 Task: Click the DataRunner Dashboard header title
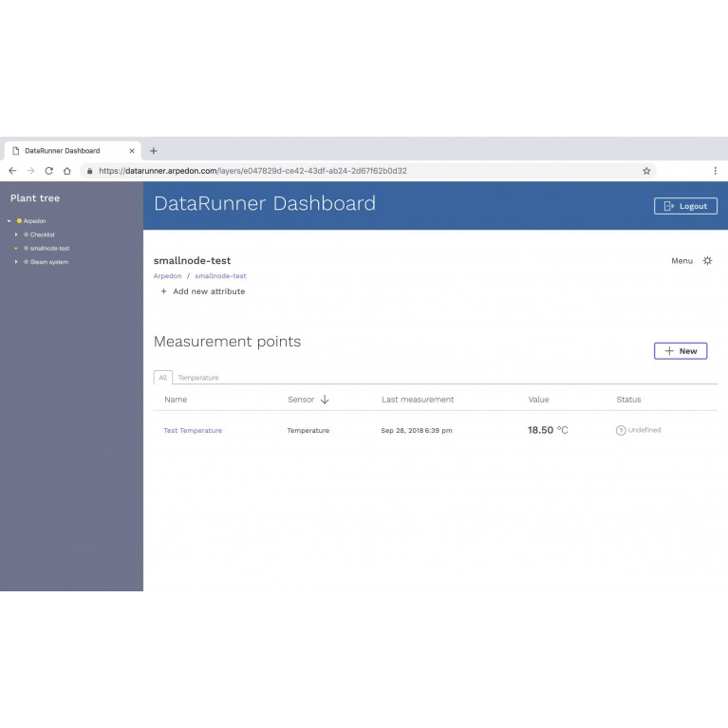click(265, 203)
